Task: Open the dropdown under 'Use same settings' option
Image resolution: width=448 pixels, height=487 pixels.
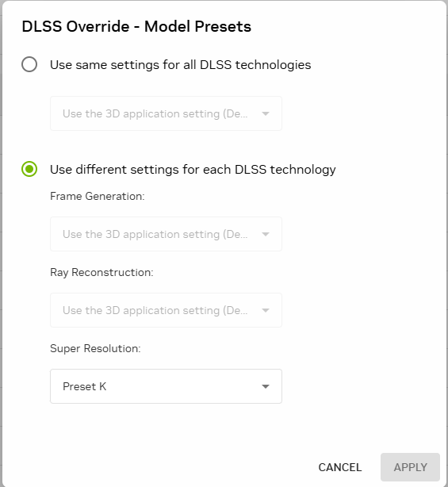Action: click(x=166, y=113)
